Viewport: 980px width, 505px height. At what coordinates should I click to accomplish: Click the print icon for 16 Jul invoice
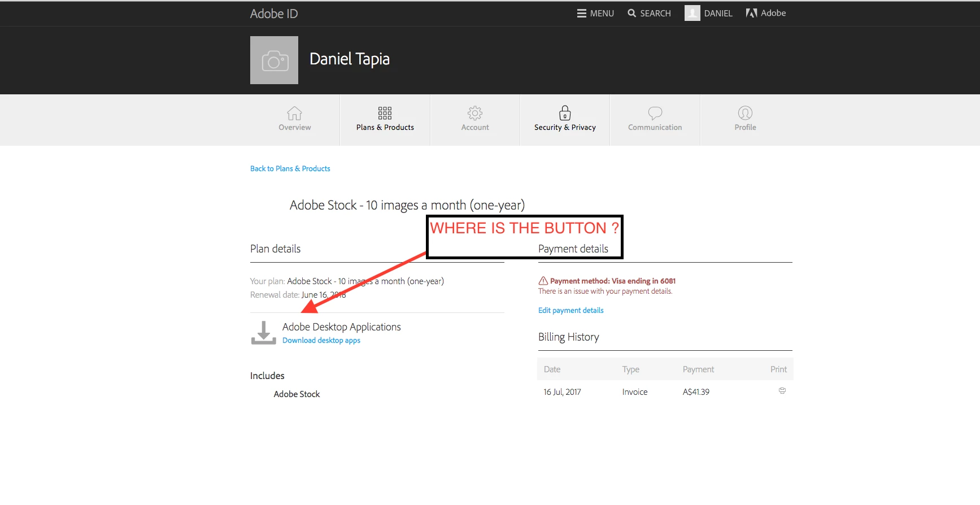pos(782,391)
